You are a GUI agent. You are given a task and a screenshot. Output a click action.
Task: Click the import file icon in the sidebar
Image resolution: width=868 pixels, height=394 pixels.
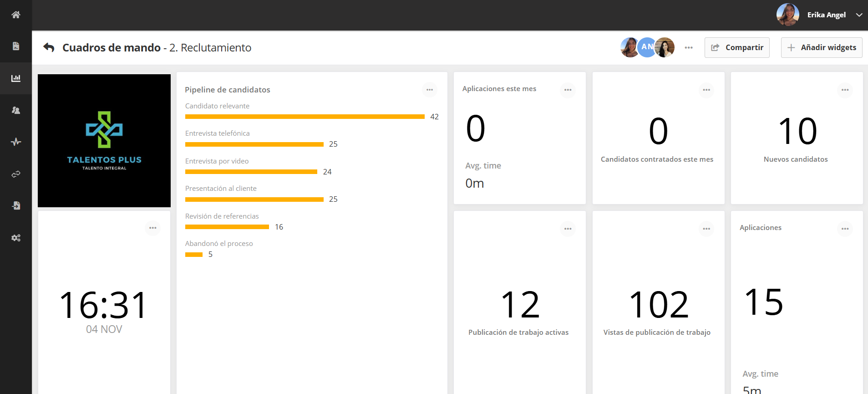(16, 206)
